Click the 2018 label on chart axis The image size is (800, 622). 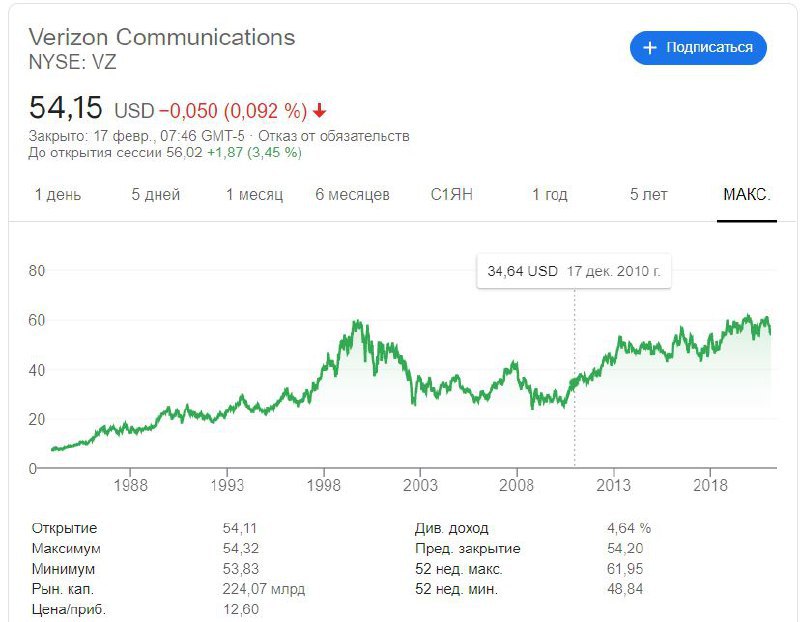pyautogui.click(x=710, y=485)
